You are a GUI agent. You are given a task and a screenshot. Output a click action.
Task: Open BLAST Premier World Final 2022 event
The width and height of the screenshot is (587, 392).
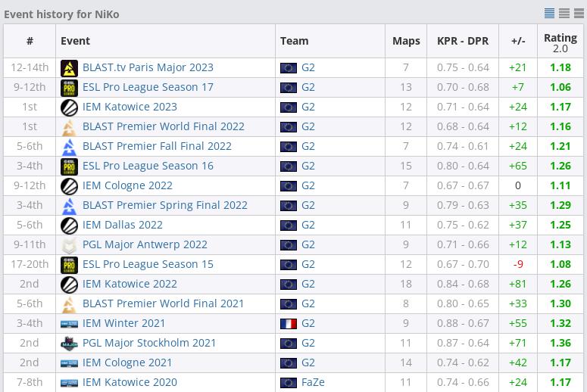point(163,126)
